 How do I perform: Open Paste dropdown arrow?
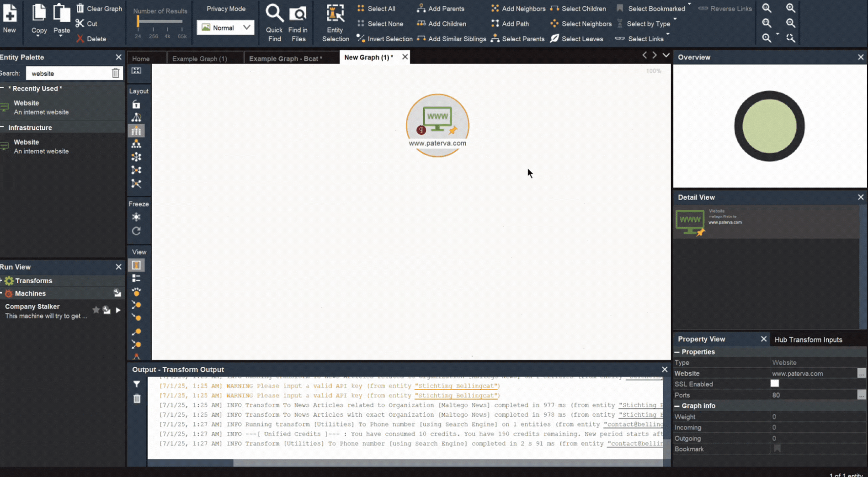tap(61, 36)
